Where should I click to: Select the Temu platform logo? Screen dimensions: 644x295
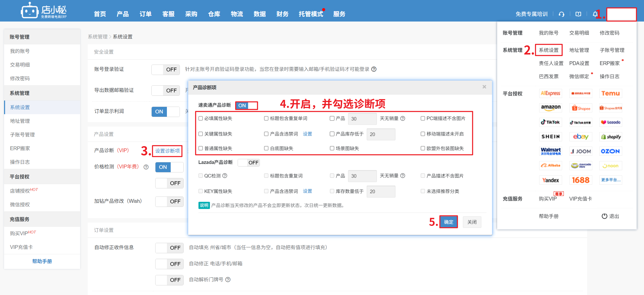[x=611, y=93]
